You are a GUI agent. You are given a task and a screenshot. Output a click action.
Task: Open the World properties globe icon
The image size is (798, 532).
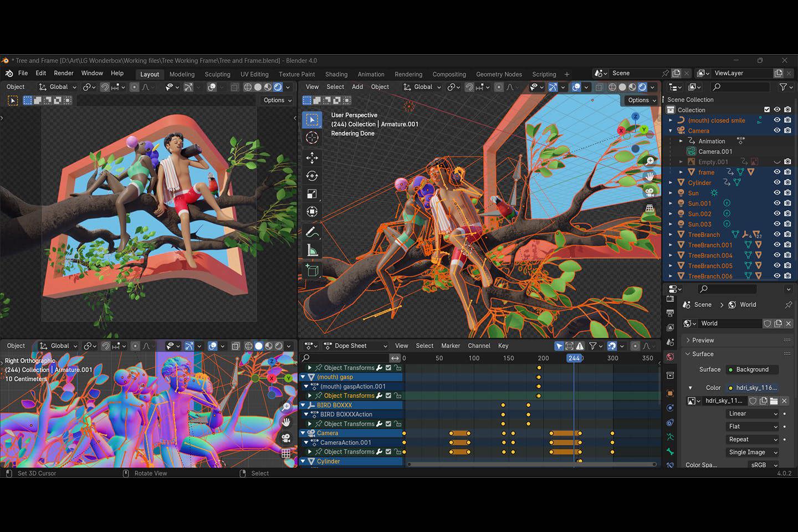[x=670, y=357]
